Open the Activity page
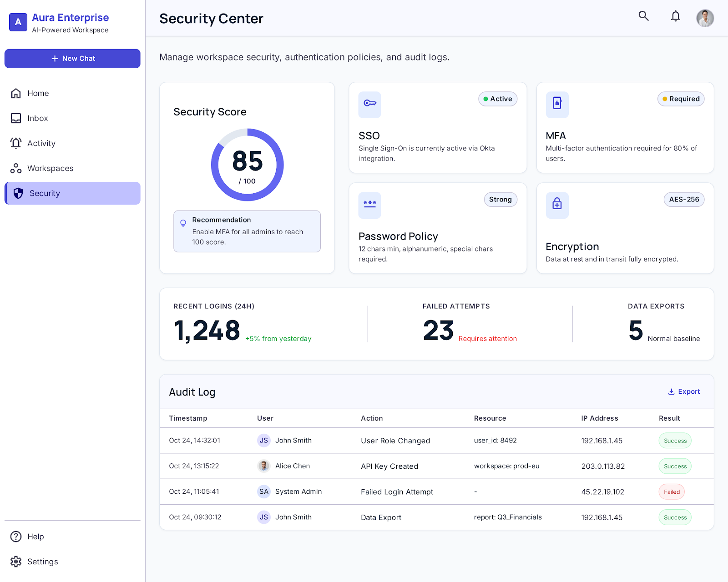 [x=72, y=143]
